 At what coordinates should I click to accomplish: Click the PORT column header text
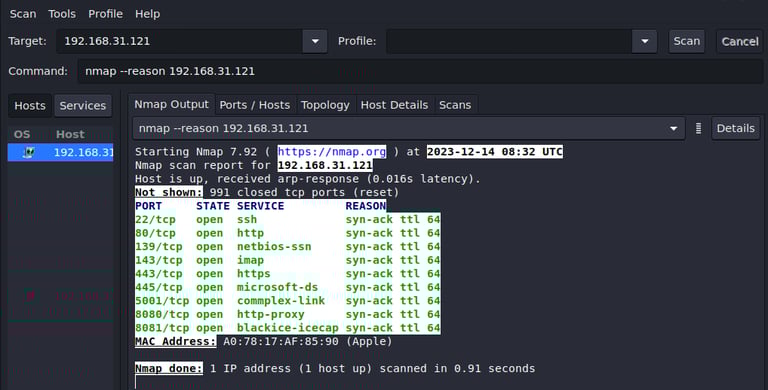tap(148, 206)
